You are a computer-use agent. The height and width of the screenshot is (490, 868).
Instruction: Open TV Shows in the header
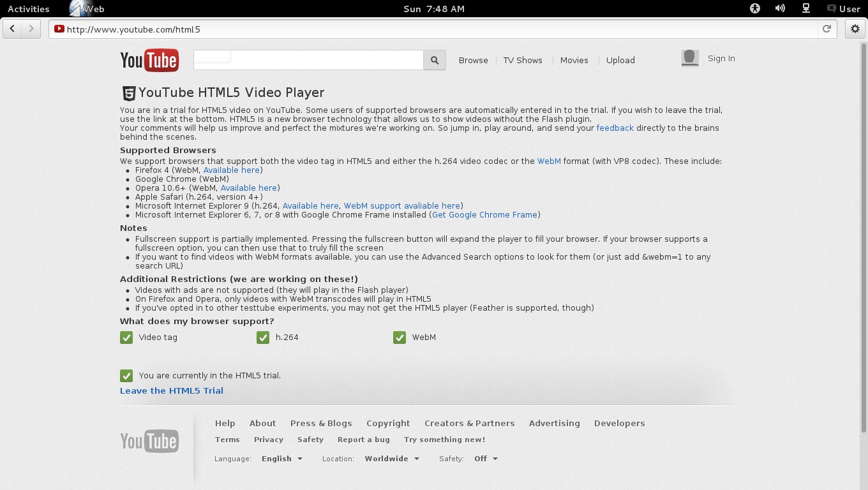click(x=523, y=60)
